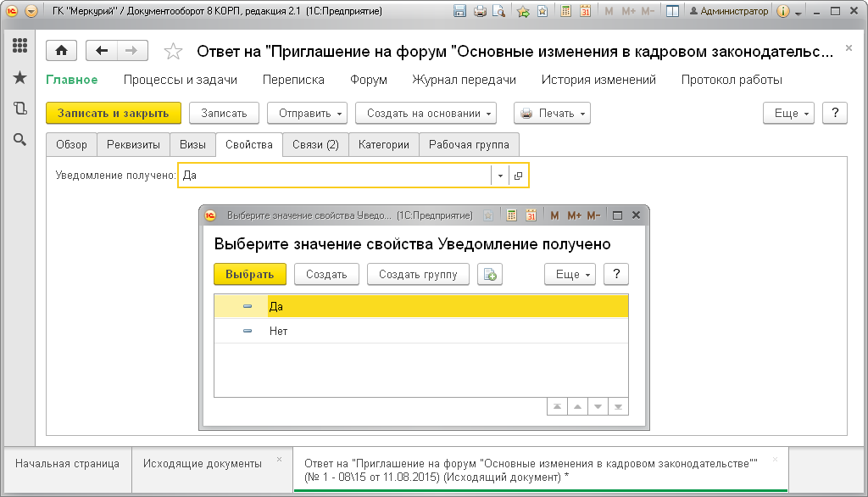Open Search magnifier in left sidebar
The image size is (868, 497).
pos(20,140)
